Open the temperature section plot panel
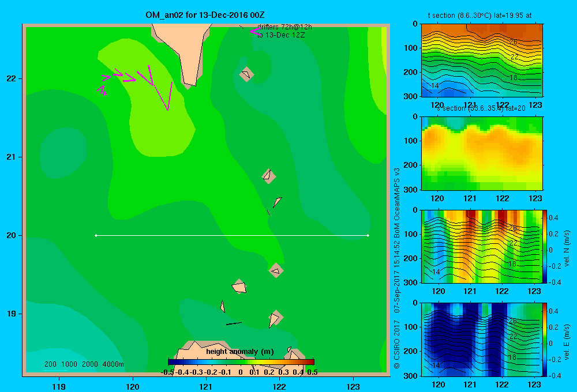 (x=482, y=60)
